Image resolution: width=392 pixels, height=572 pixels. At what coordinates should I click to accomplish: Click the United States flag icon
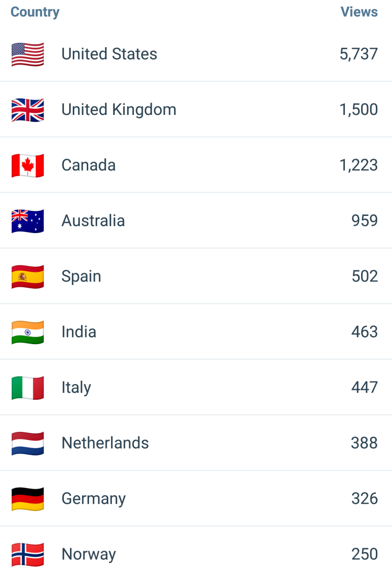coord(28,54)
